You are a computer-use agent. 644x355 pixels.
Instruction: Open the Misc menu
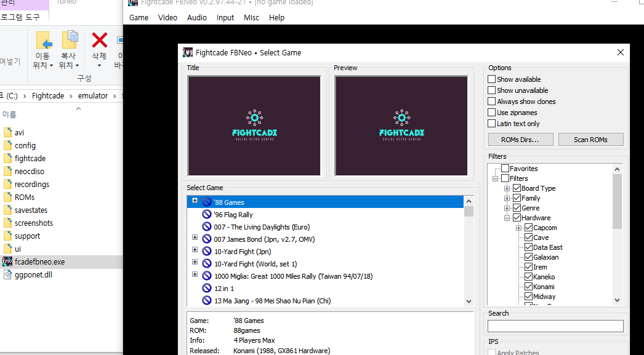pos(251,18)
